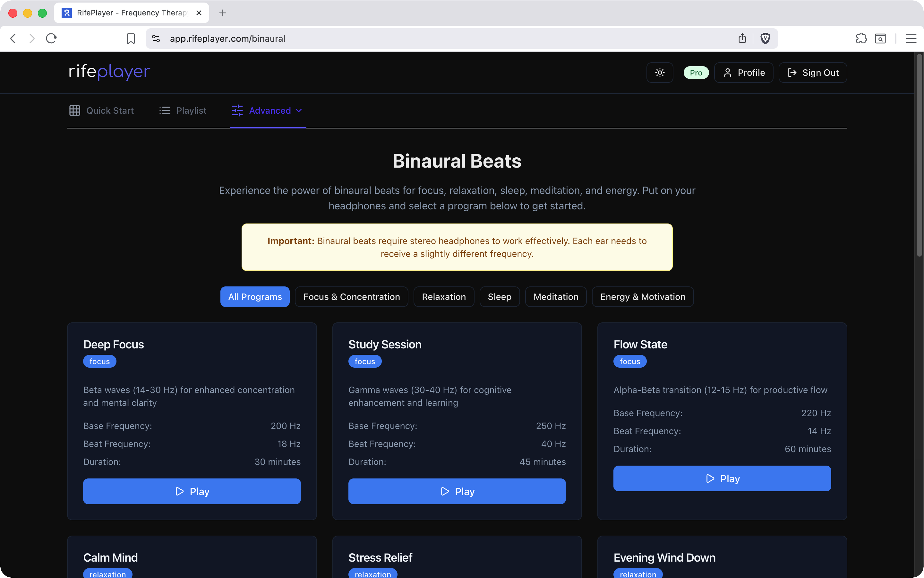Reload the RifePlayer page
The image size is (924, 578).
tap(51, 39)
